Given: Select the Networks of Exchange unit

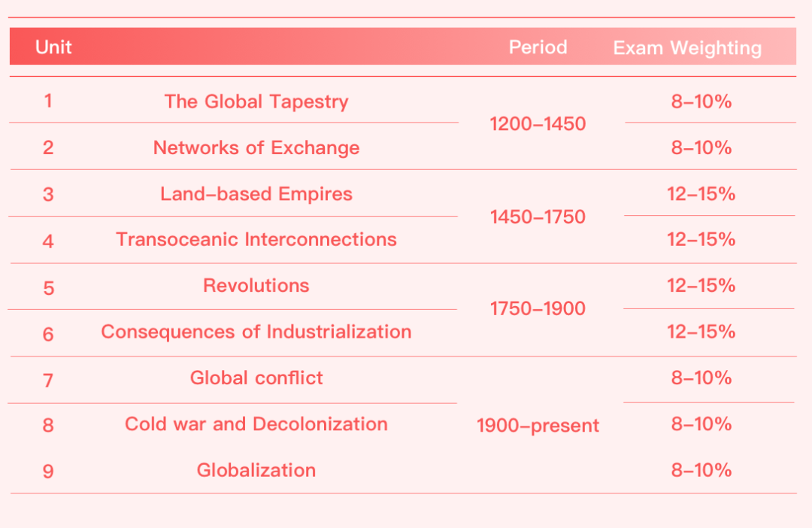Looking at the screenshot, I should (x=256, y=147).
